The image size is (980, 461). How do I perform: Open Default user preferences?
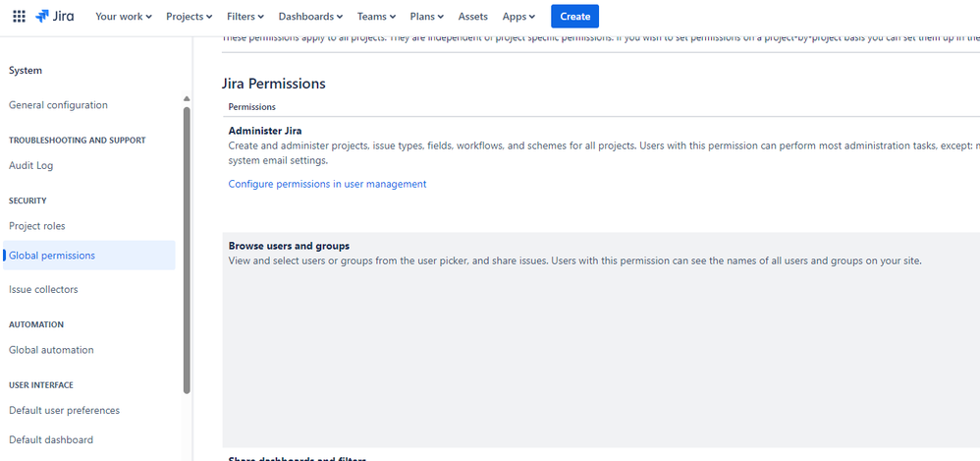tap(65, 410)
